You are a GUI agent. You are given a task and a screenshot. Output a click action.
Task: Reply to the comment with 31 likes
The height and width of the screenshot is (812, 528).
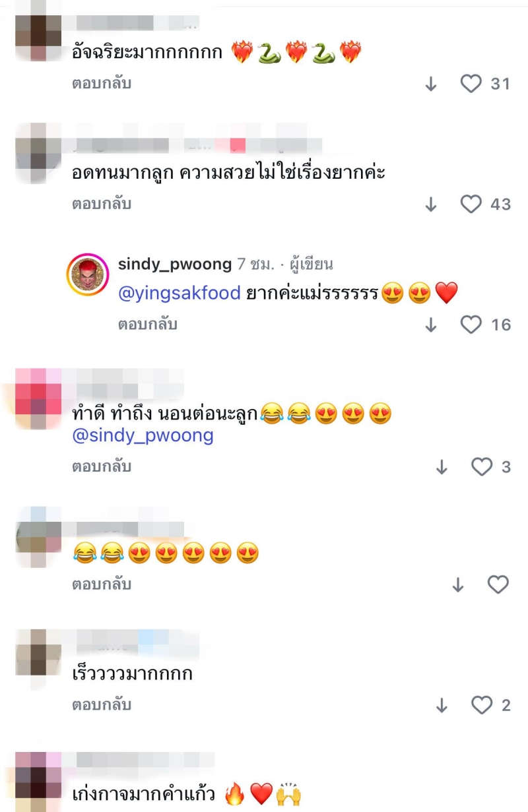[x=102, y=84]
